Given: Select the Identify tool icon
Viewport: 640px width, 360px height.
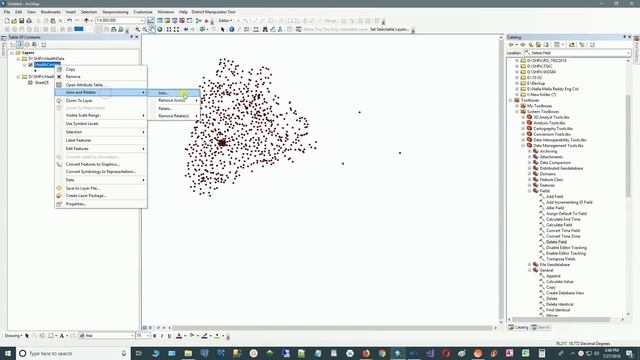Looking at the screenshot, I should pos(231,29).
